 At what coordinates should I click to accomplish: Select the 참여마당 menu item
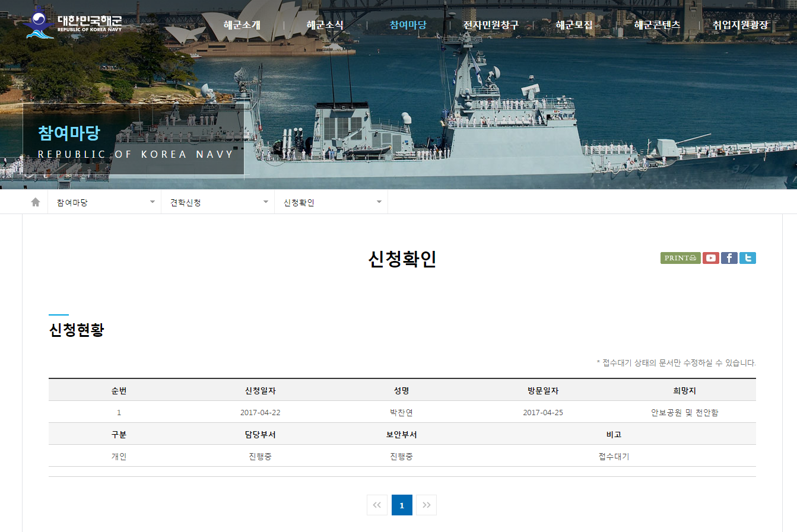408,25
